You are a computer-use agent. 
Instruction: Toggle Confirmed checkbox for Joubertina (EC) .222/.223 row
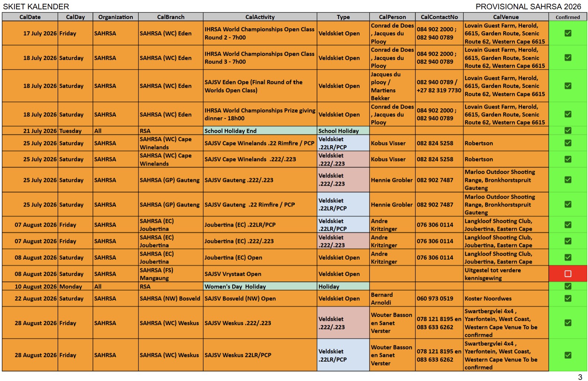tap(568, 241)
